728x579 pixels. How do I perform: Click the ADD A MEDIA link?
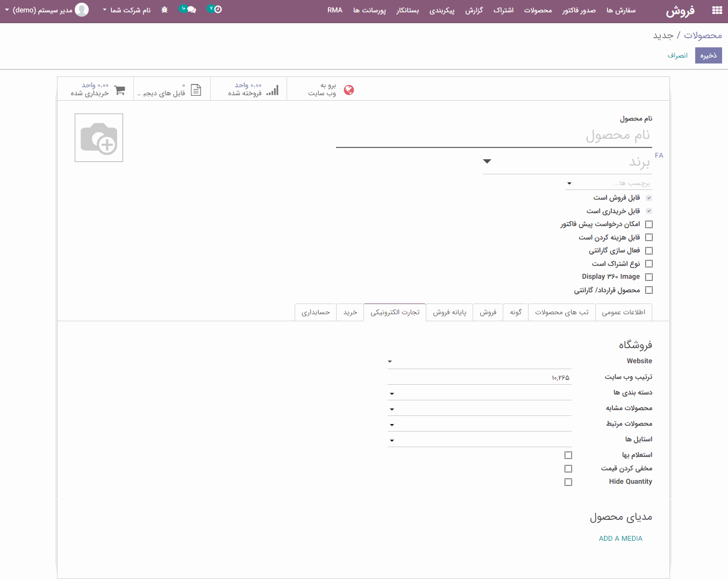coord(620,538)
